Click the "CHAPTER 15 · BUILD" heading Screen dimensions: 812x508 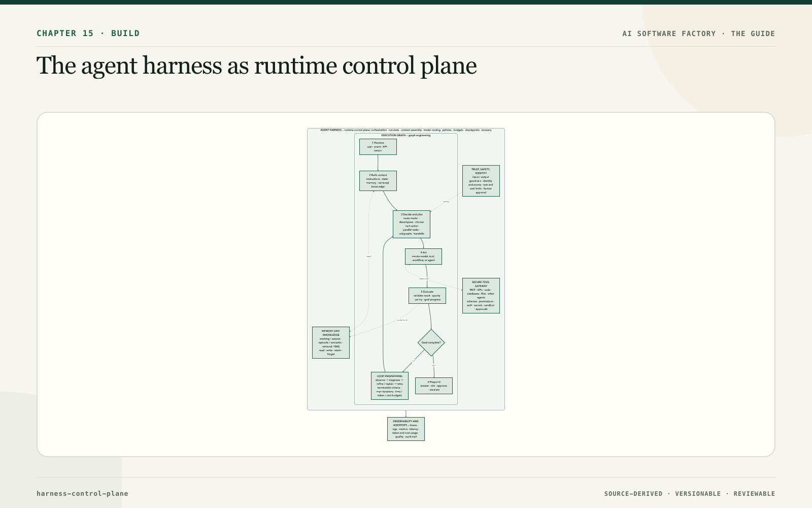(x=88, y=34)
